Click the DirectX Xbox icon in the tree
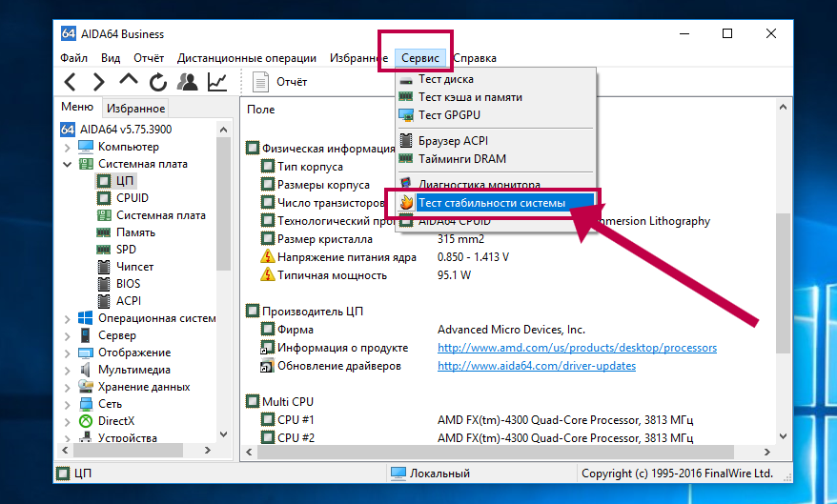Viewport: 837px width, 504px height. pos(86,421)
